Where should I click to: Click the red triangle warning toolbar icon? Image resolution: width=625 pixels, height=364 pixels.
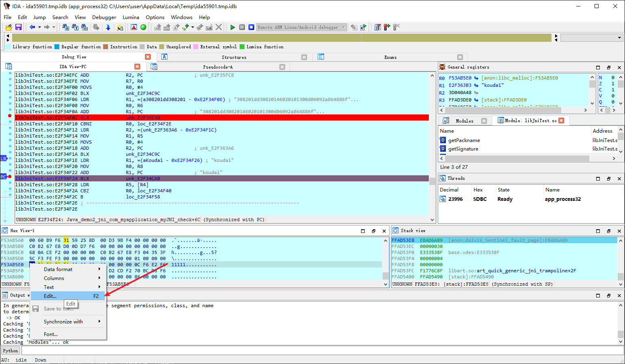tap(134, 27)
